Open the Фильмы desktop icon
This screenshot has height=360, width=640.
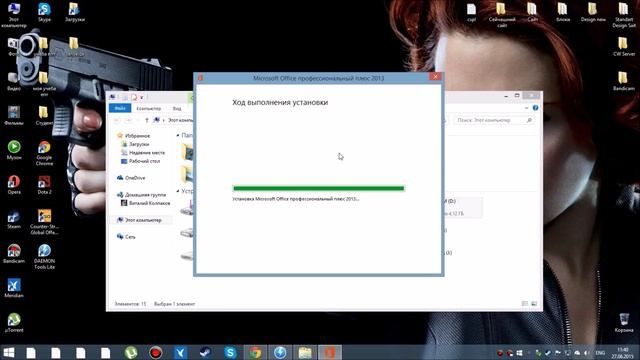(x=14, y=116)
